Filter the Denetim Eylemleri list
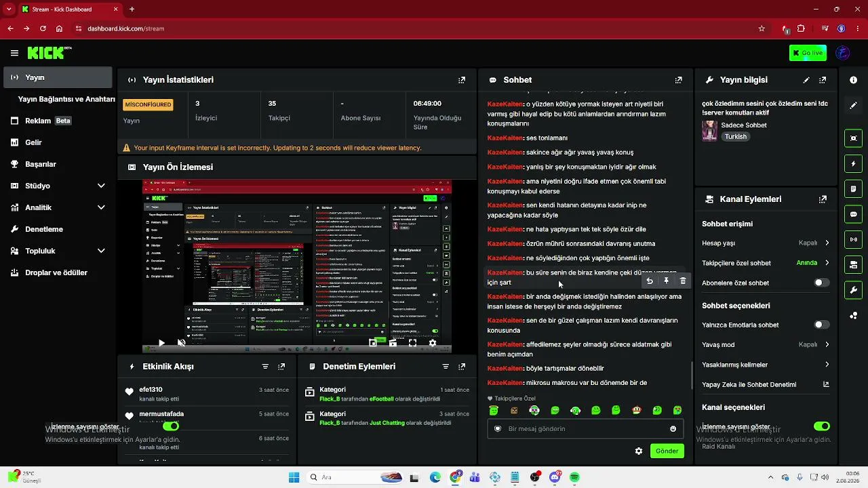 (x=446, y=367)
